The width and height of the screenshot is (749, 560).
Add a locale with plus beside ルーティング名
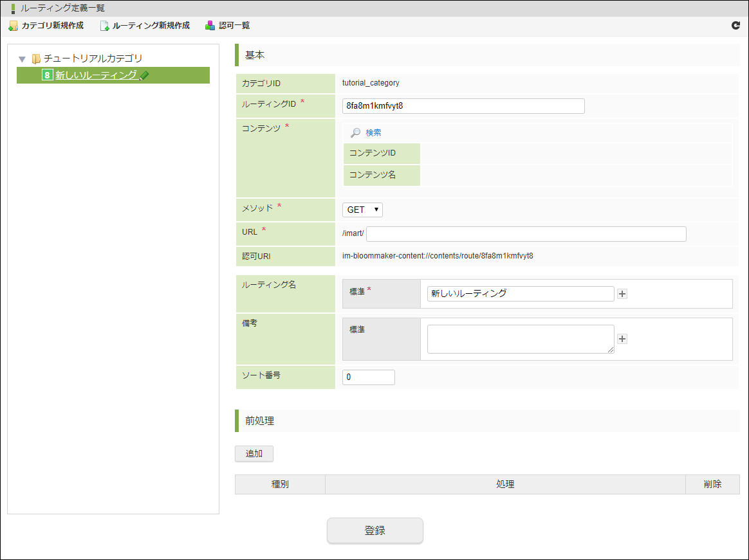coord(622,294)
